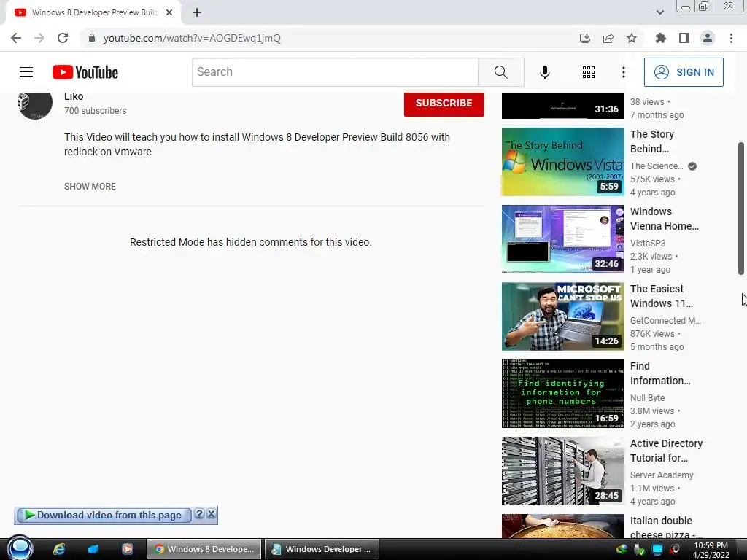Open the YouTube hamburger guide menu
The width and height of the screenshot is (747, 560).
[26, 72]
